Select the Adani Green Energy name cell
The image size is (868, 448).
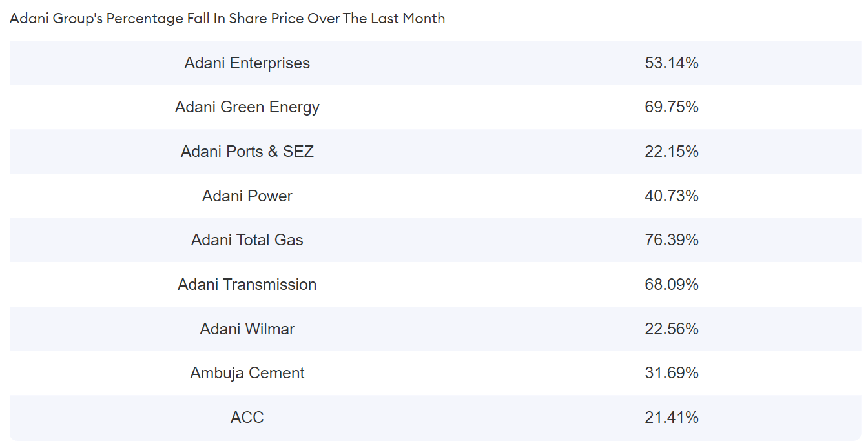247,107
